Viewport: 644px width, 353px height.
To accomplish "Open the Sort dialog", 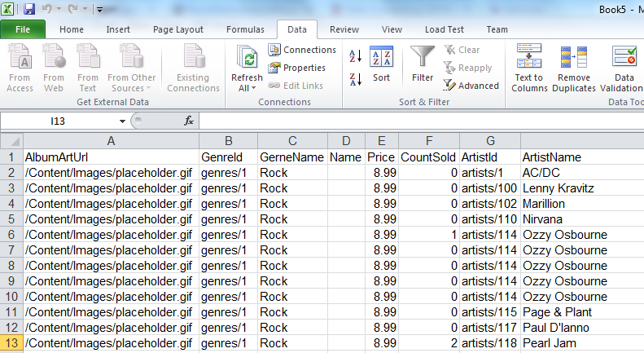I will coord(381,65).
